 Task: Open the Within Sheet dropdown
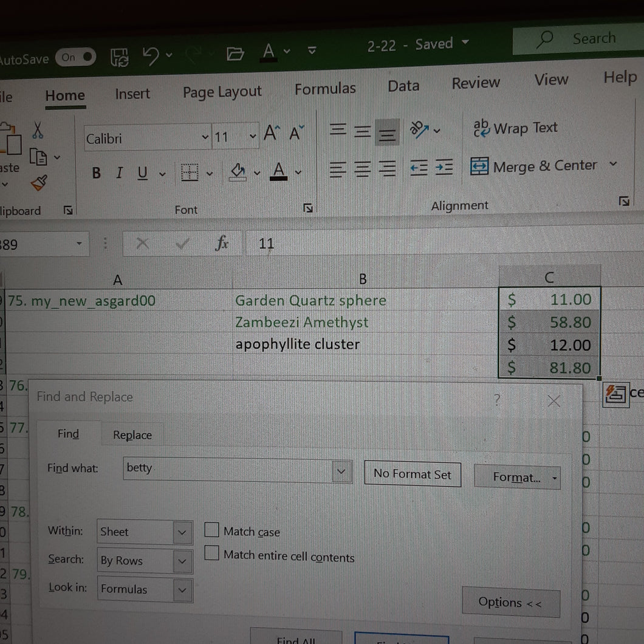tap(145, 532)
